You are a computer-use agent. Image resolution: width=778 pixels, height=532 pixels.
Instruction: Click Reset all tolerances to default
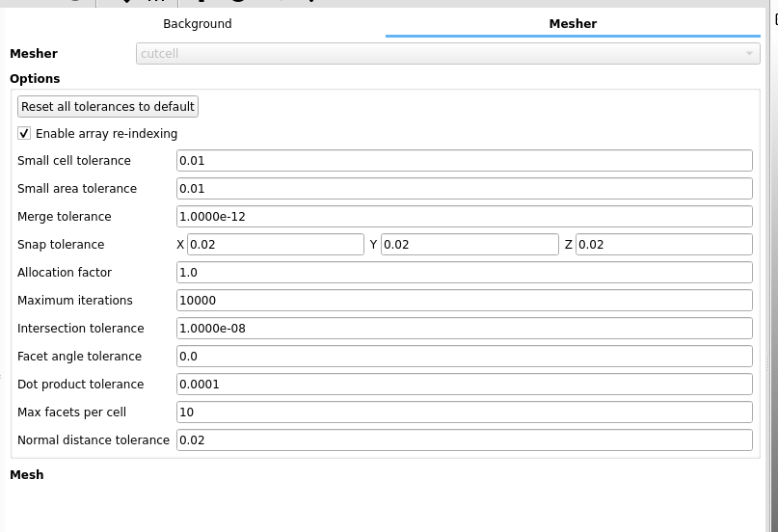point(108,106)
